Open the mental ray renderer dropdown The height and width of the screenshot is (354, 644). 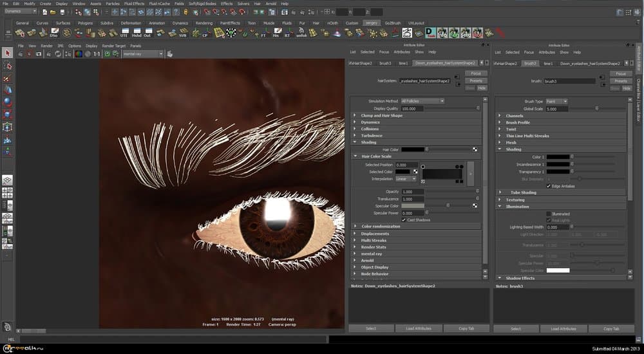point(143,55)
